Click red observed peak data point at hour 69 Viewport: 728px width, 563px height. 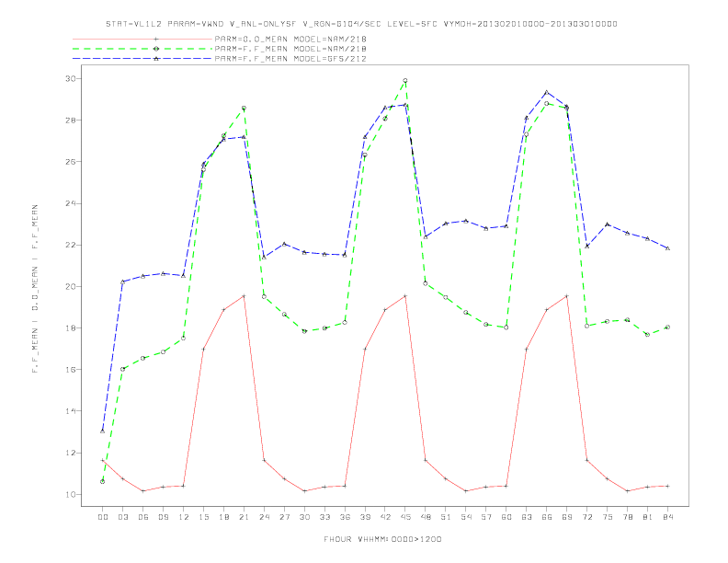(567, 296)
